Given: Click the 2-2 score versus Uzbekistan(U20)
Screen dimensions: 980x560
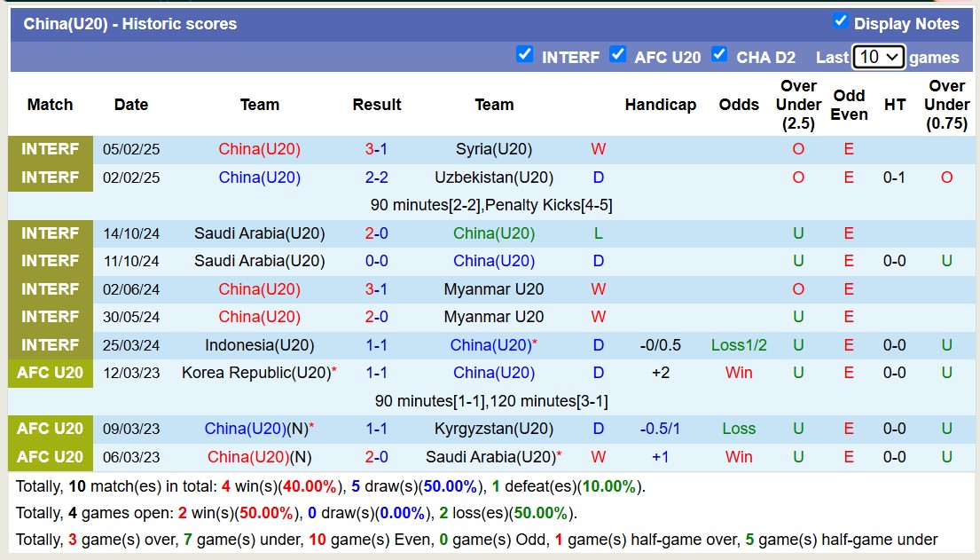Looking at the screenshot, I should click(x=377, y=177).
